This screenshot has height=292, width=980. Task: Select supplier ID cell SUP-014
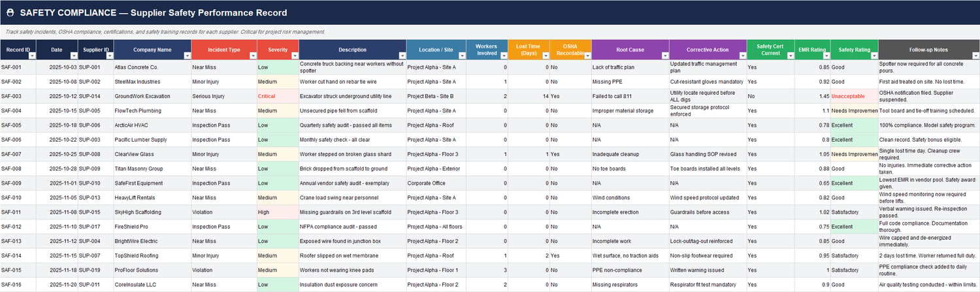pyautogui.click(x=95, y=96)
